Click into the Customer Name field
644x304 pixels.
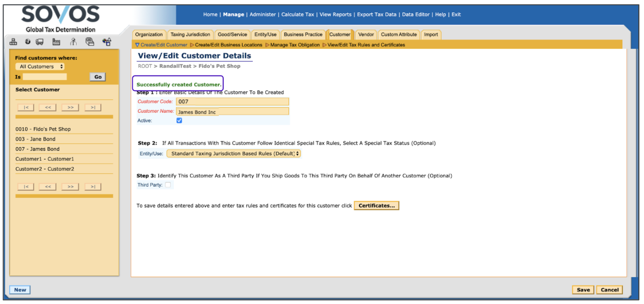pyautogui.click(x=232, y=112)
